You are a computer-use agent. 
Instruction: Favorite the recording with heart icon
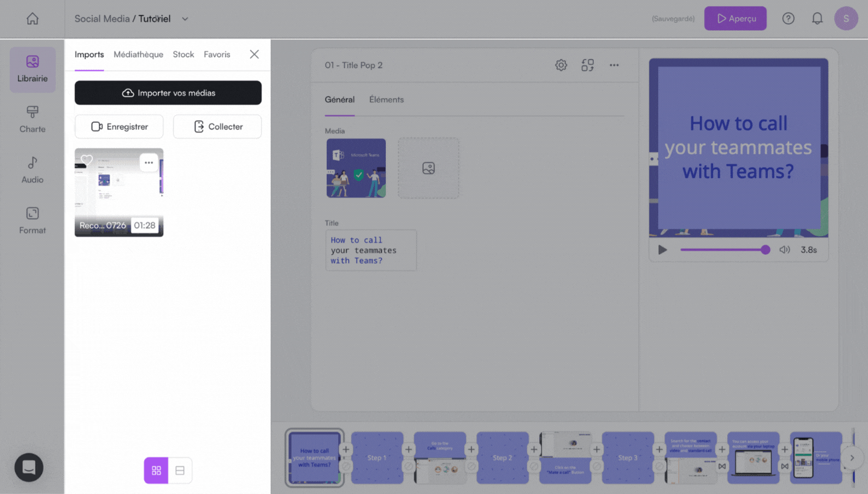[87, 160]
